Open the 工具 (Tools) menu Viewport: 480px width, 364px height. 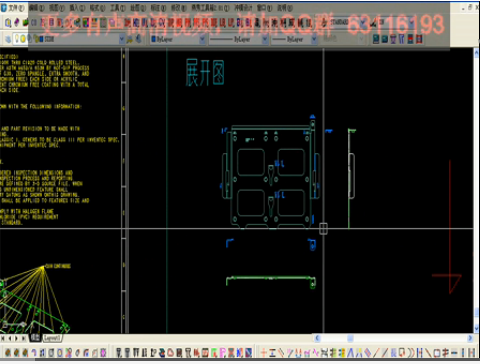(118, 7)
